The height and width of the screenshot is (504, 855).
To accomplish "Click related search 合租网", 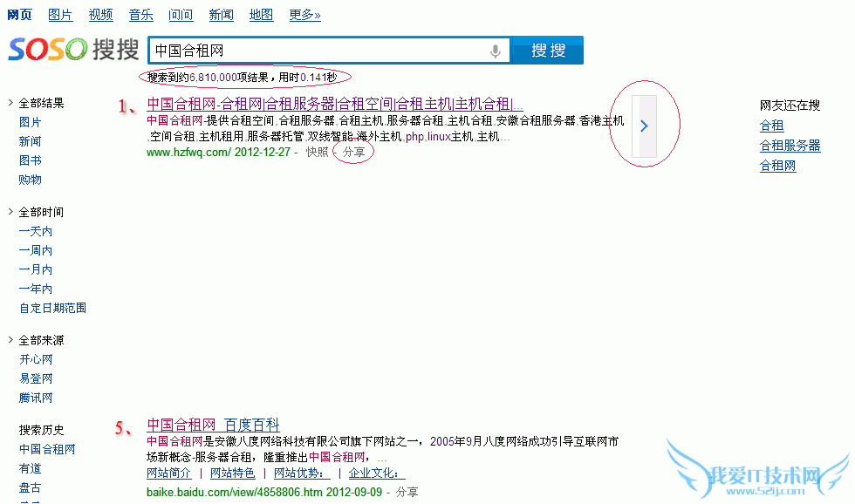I will tap(777, 166).
